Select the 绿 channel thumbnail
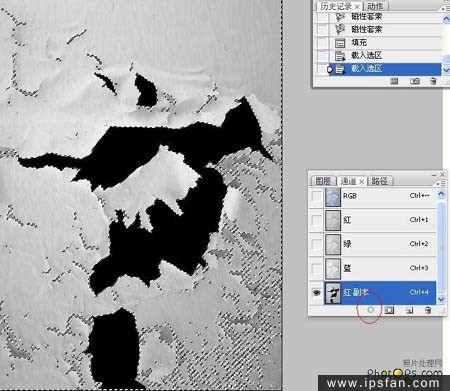Viewport: 450px width, 391px height. (x=333, y=244)
